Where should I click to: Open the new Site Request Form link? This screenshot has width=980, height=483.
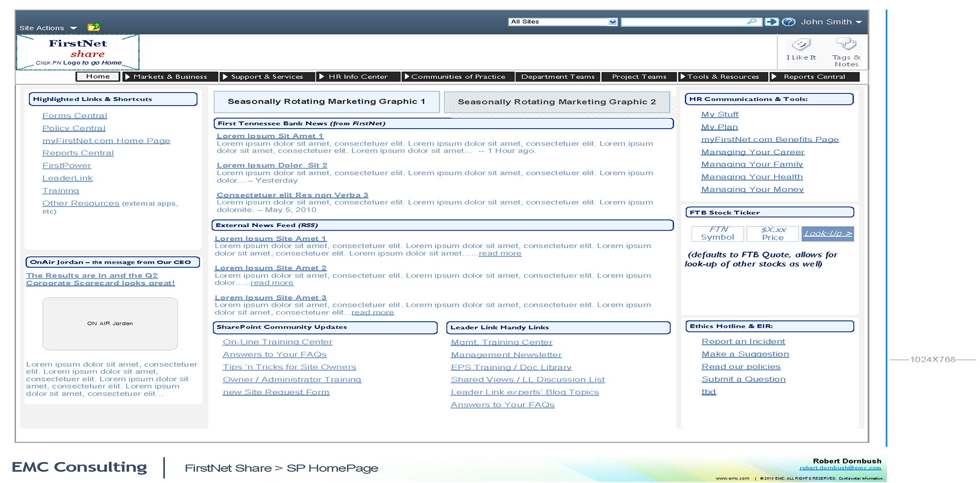pyautogui.click(x=276, y=392)
